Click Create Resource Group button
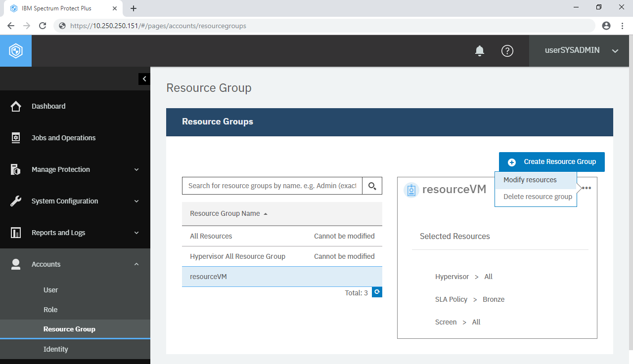The image size is (633, 364). coord(552,162)
